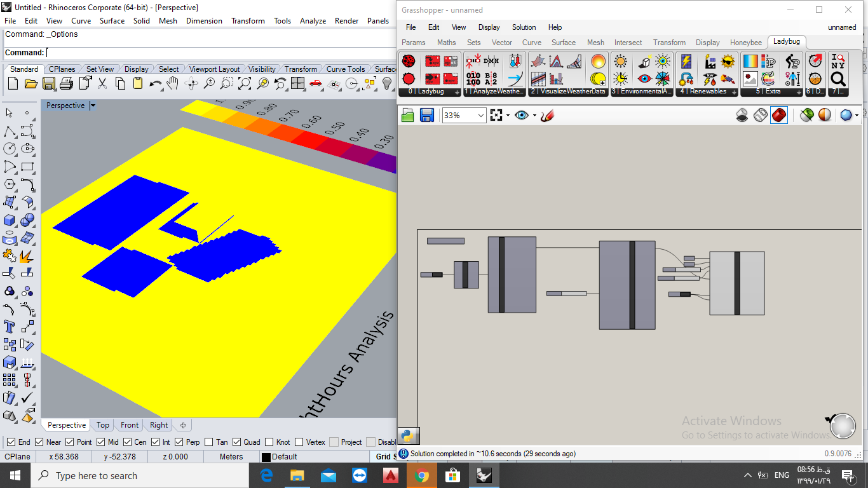Open the 33% zoom dropdown
Image resolution: width=868 pixels, height=488 pixels.
click(480, 116)
